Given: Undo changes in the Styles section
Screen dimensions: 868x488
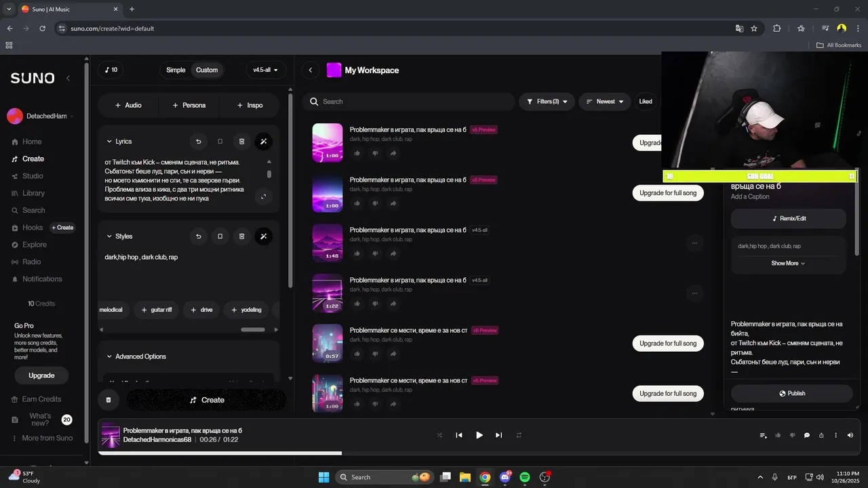Looking at the screenshot, I should pos(199,237).
